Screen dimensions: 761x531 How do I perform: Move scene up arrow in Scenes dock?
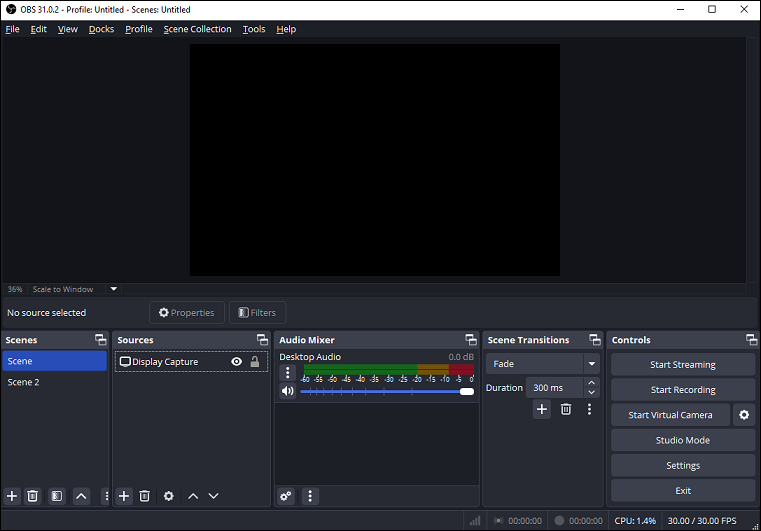point(81,496)
